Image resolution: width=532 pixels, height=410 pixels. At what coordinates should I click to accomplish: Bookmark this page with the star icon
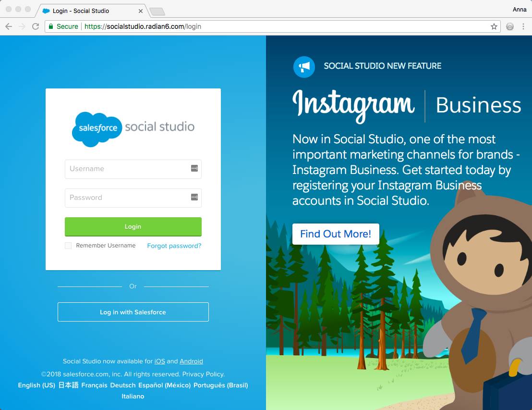pos(494,26)
